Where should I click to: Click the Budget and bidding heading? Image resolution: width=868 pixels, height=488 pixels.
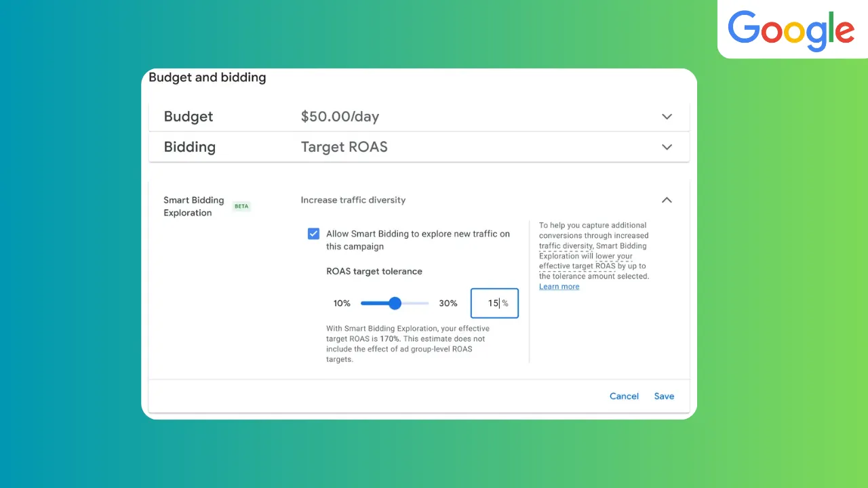coord(208,77)
